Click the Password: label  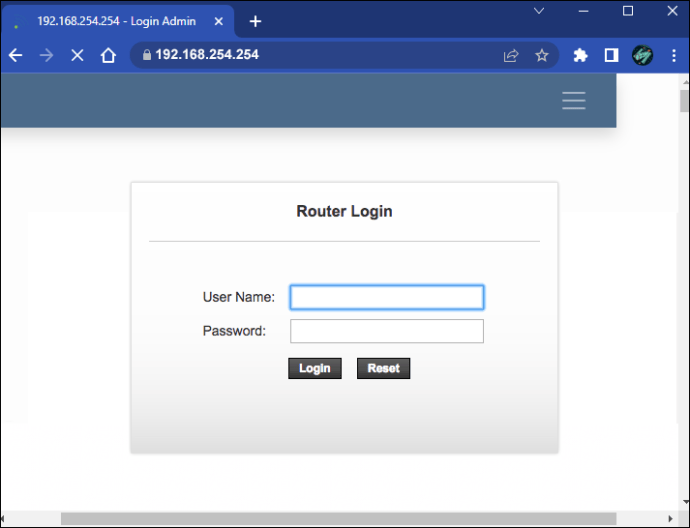[x=234, y=331]
